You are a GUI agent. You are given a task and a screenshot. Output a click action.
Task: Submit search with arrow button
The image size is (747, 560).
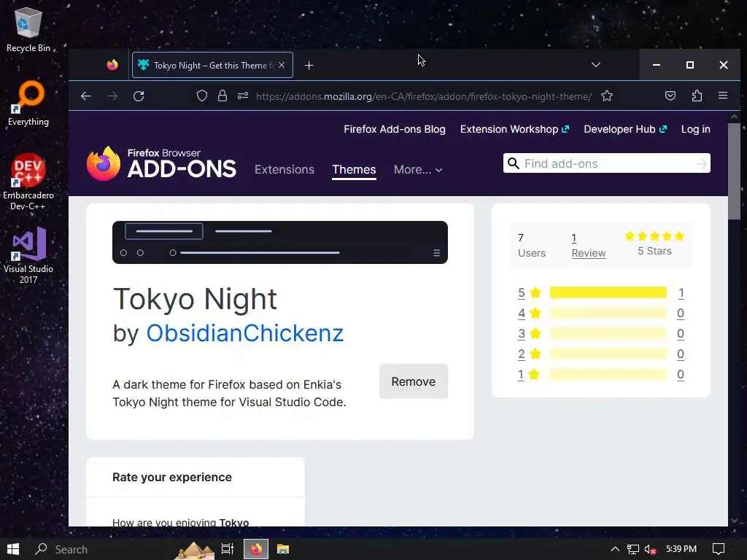701,164
